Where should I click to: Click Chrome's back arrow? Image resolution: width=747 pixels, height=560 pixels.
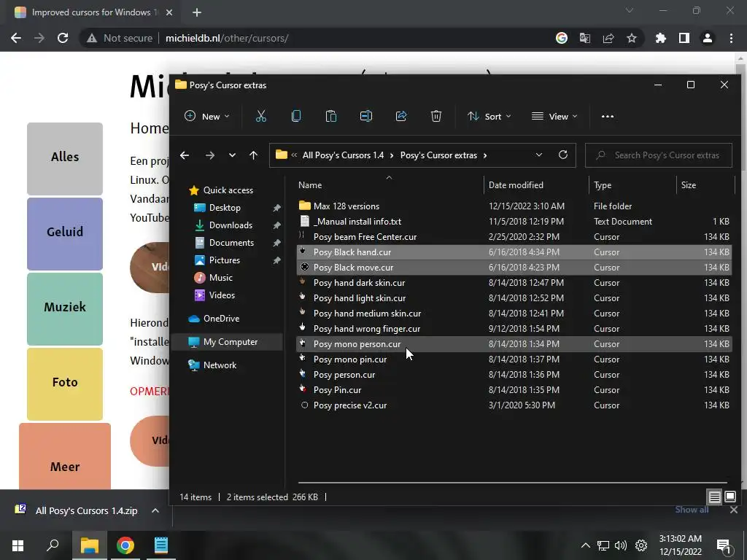pyautogui.click(x=16, y=38)
